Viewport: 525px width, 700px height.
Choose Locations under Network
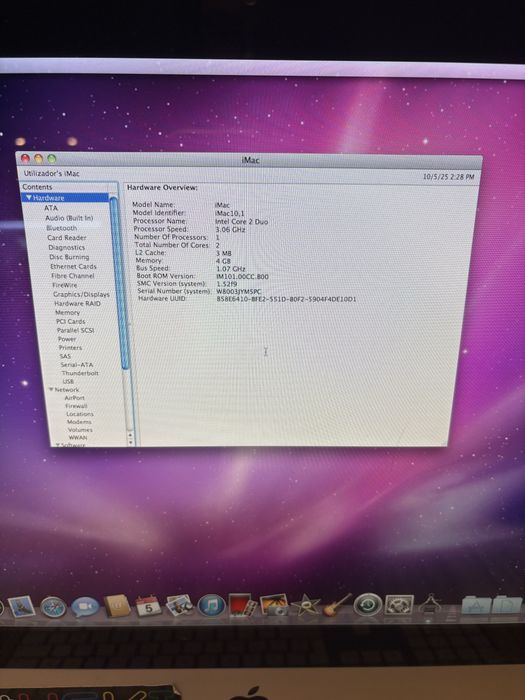coord(80,414)
